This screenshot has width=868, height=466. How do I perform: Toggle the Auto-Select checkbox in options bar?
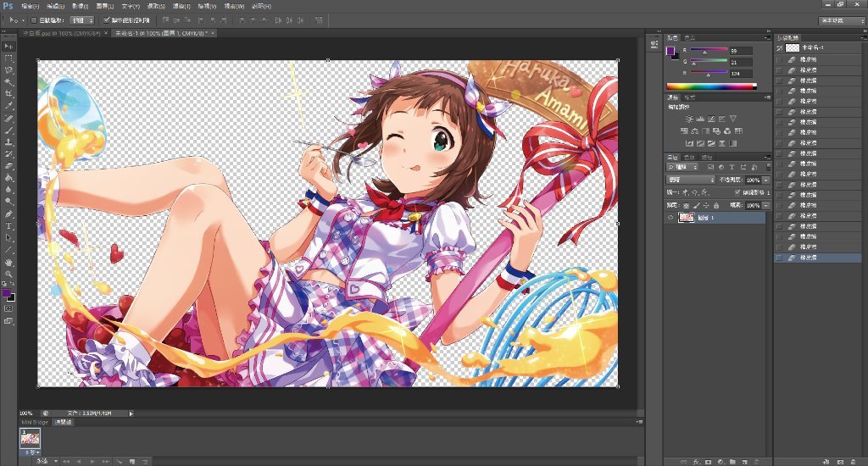tap(34, 20)
